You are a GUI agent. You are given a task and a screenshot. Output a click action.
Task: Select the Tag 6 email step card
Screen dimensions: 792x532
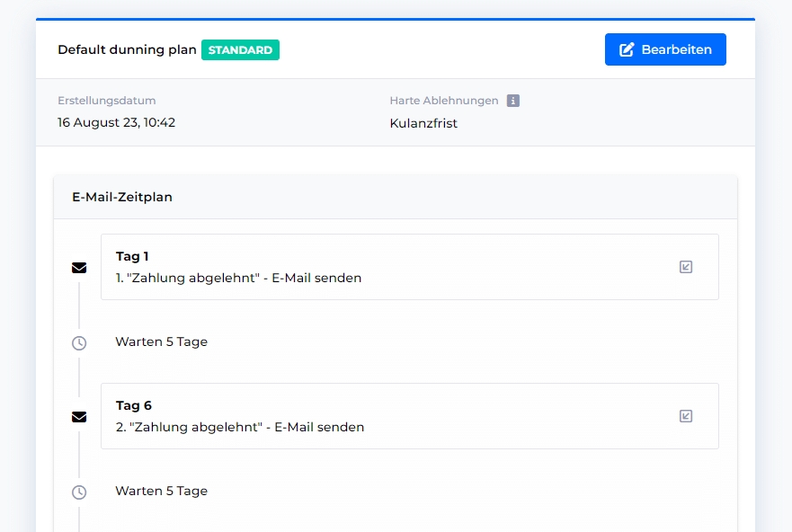pyautogui.click(x=410, y=416)
